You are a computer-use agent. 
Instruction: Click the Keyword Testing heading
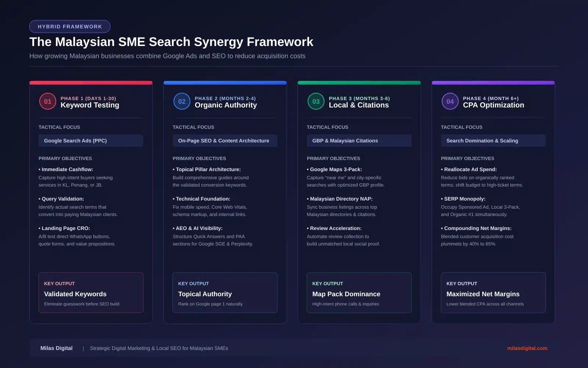(x=90, y=105)
